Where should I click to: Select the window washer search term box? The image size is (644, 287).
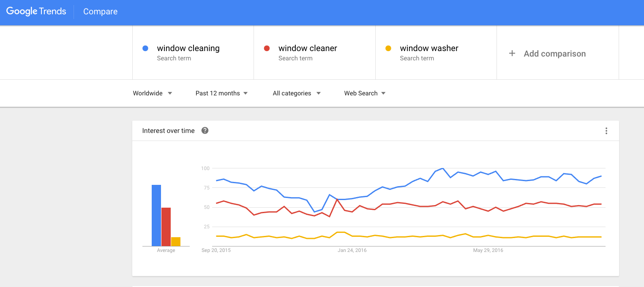point(436,52)
